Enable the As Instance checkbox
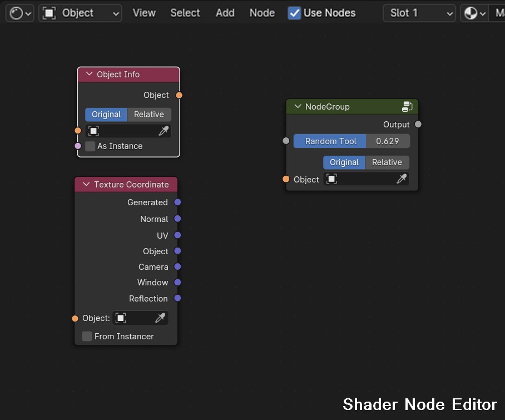This screenshot has width=505, height=420. tap(90, 146)
